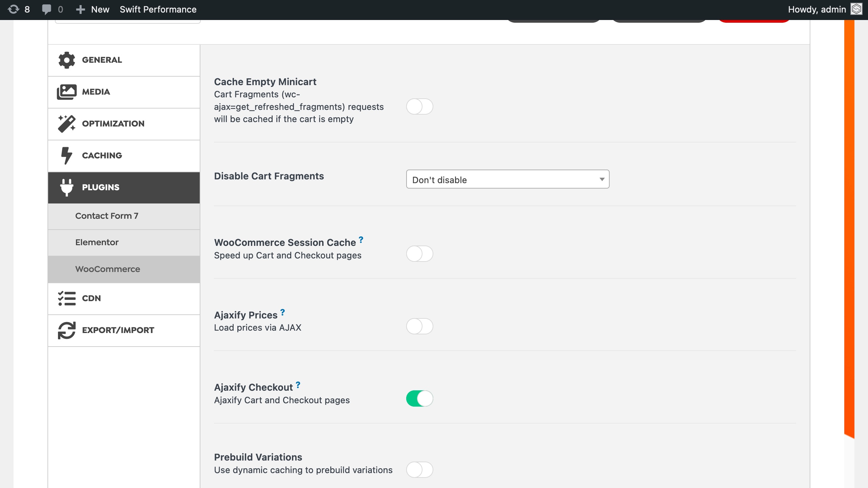Click the WooCommerce Session Cache heading
This screenshot has height=488, width=868.
(x=285, y=242)
